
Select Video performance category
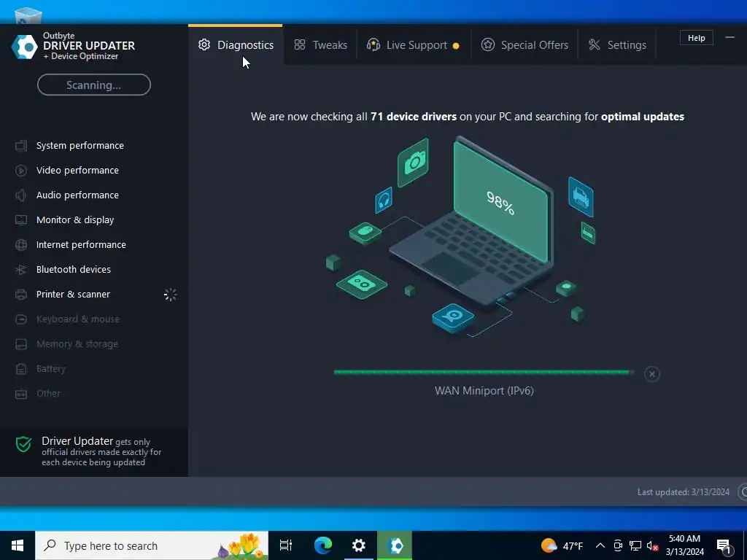click(77, 170)
